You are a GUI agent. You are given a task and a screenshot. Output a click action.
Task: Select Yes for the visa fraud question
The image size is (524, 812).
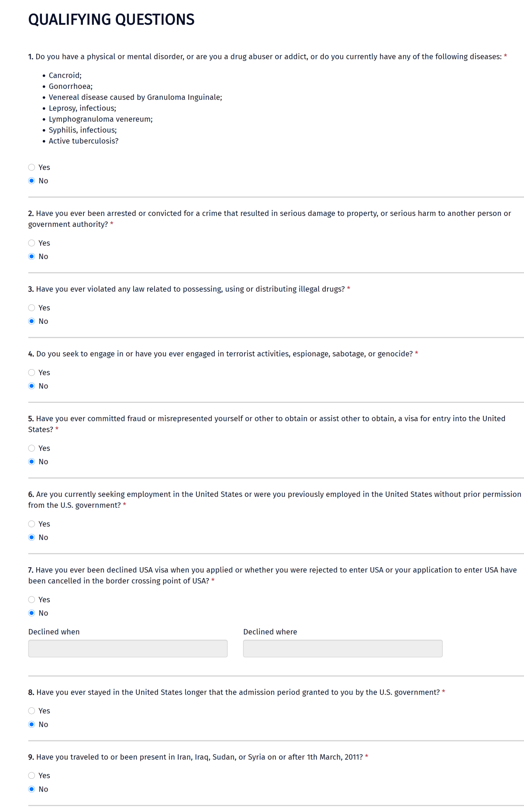(32, 448)
